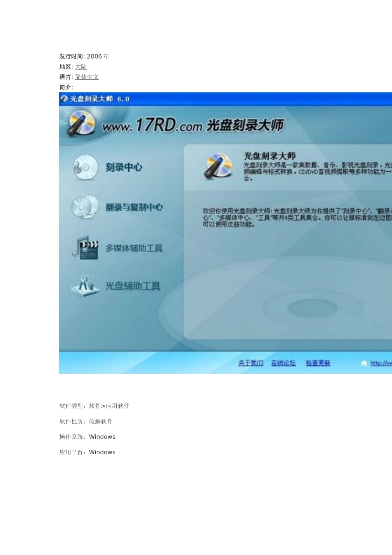
Task: Click the 光盘刻录大师 6.0 window title
Action: tap(100, 99)
